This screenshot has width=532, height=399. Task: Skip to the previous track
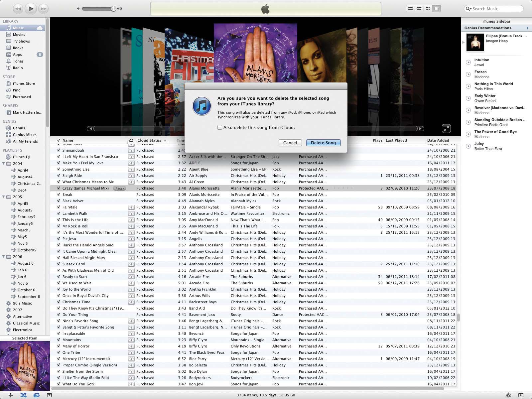(18, 9)
